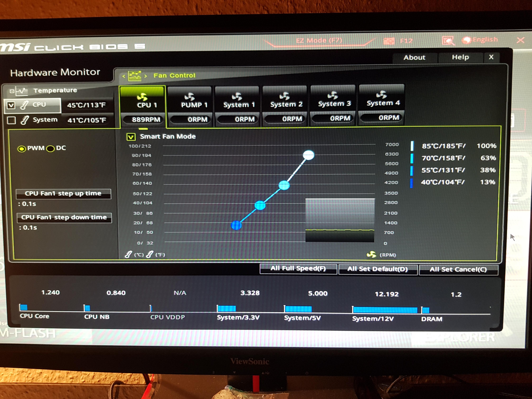Screen dimensions: 532x399
Task: Click the Fan Control graph icon
Action: click(x=134, y=76)
